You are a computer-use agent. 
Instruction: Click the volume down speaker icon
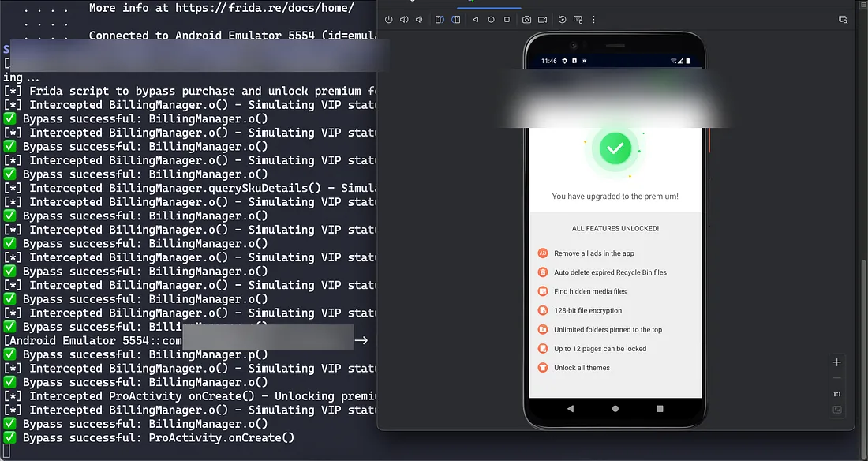pos(419,20)
